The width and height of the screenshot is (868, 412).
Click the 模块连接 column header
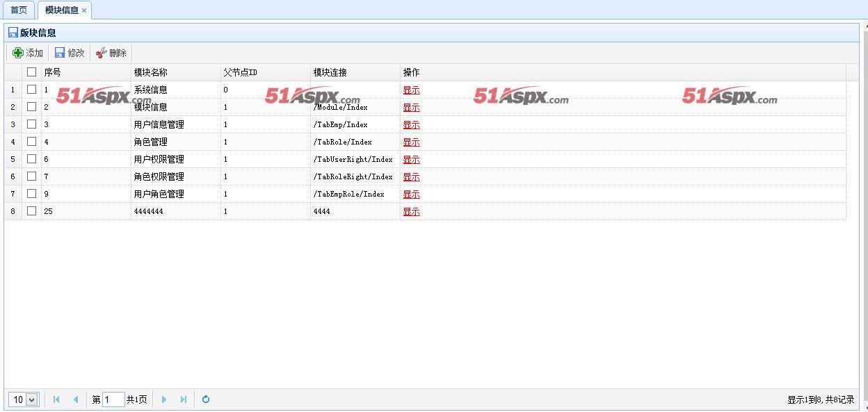pyautogui.click(x=355, y=72)
